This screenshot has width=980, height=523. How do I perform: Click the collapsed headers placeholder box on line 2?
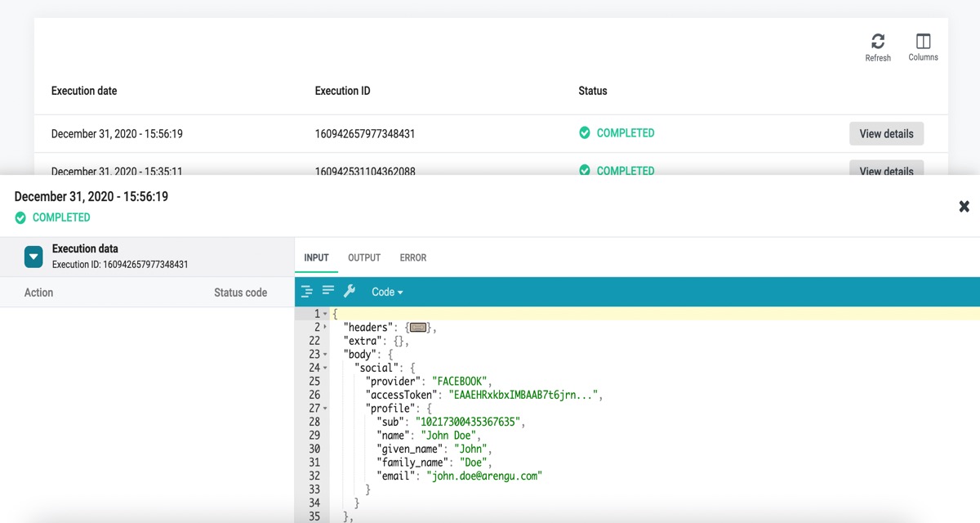418,328
